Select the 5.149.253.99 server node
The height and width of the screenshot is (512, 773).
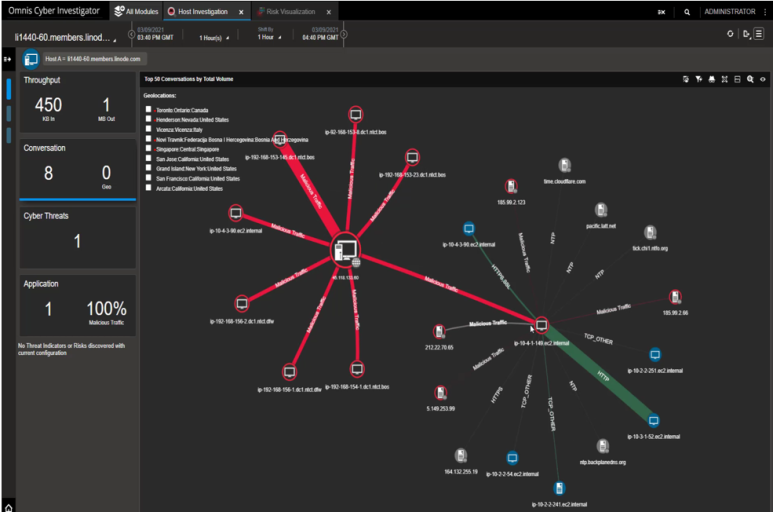click(x=441, y=393)
